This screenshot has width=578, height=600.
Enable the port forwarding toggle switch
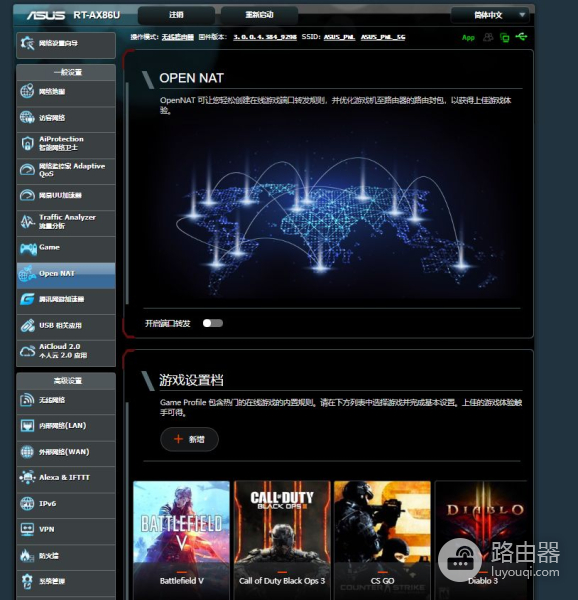pos(213,323)
